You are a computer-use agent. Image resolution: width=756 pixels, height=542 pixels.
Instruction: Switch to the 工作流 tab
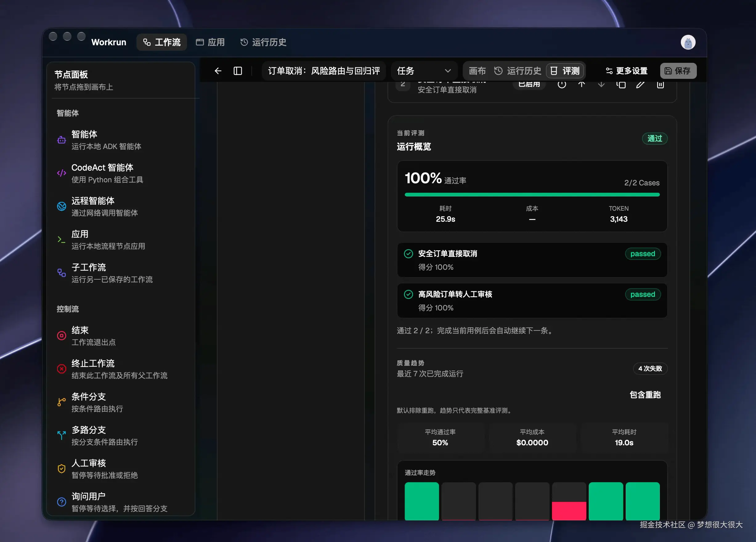point(162,42)
